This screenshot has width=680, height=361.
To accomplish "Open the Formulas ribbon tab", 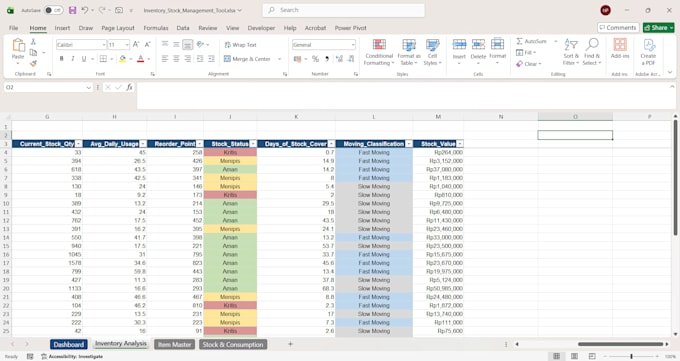I will click(156, 28).
